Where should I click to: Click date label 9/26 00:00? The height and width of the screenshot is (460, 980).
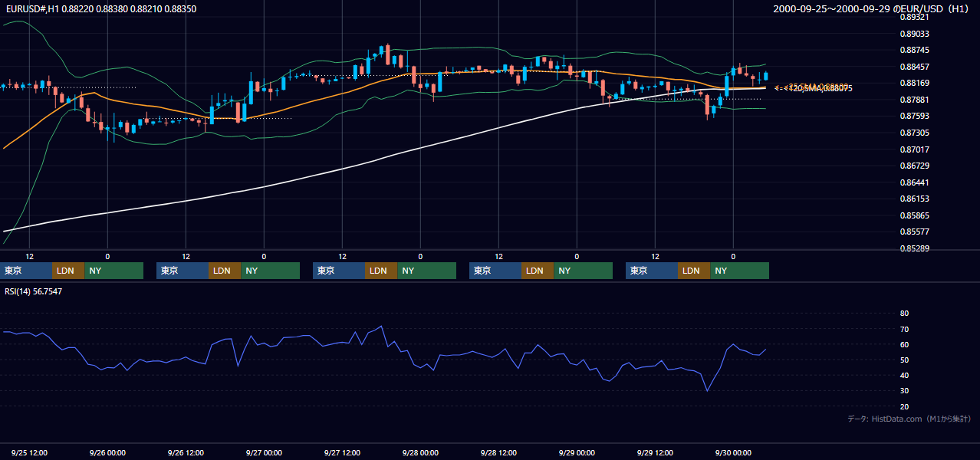[x=108, y=453]
